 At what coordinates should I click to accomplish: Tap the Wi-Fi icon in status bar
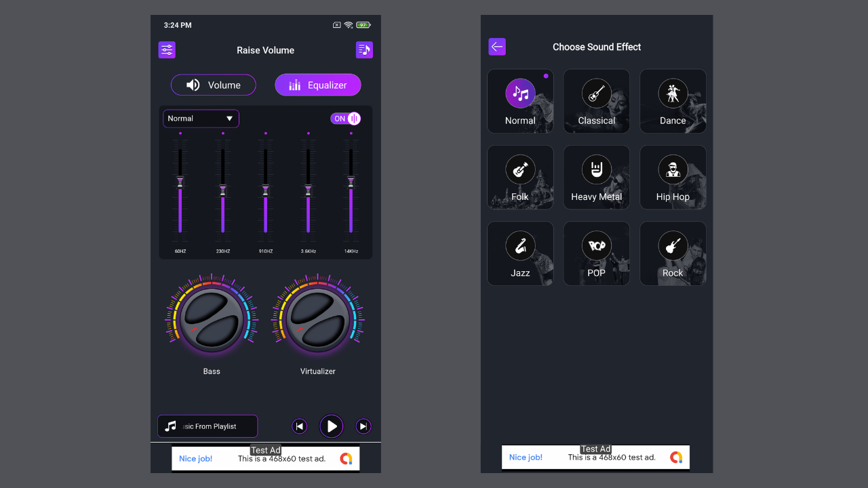(349, 25)
